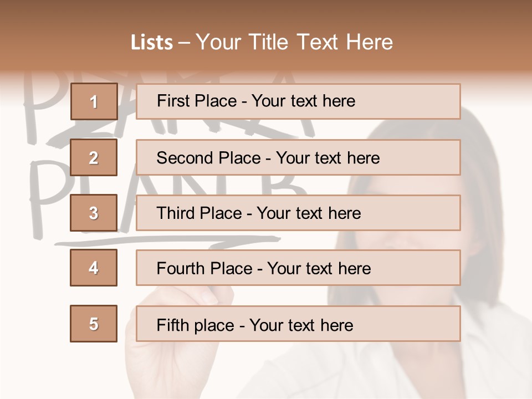Click the "First Place - Your text here" box

(x=298, y=101)
